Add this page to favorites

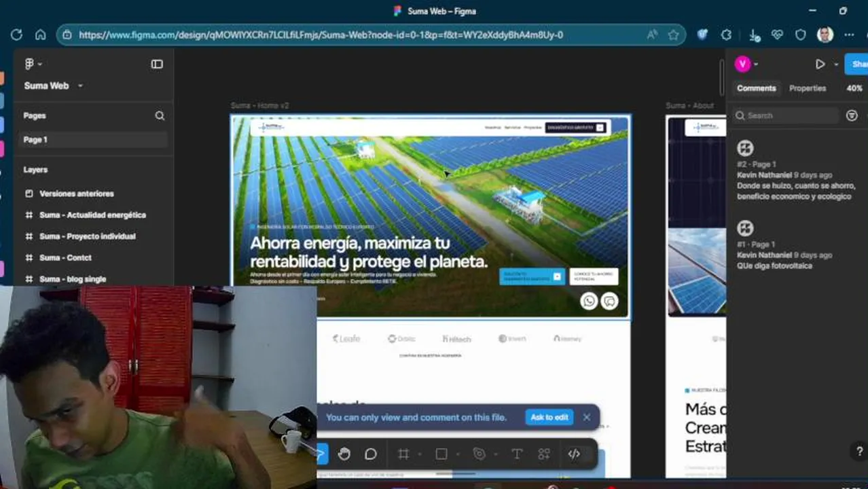(x=674, y=35)
